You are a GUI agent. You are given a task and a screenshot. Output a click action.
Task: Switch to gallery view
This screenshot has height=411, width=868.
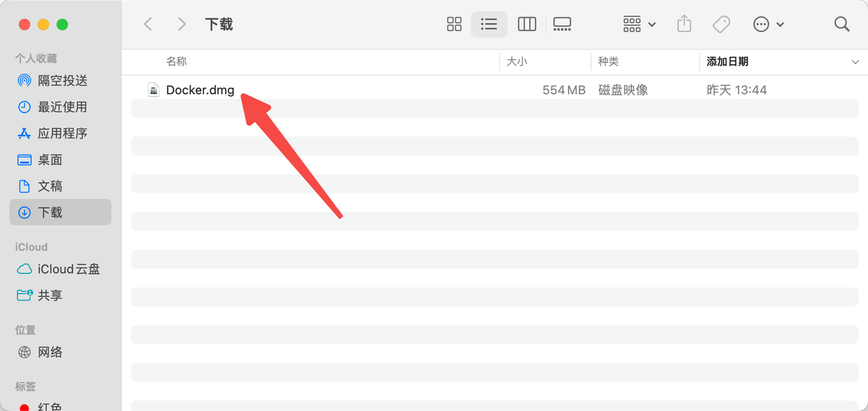(x=562, y=24)
